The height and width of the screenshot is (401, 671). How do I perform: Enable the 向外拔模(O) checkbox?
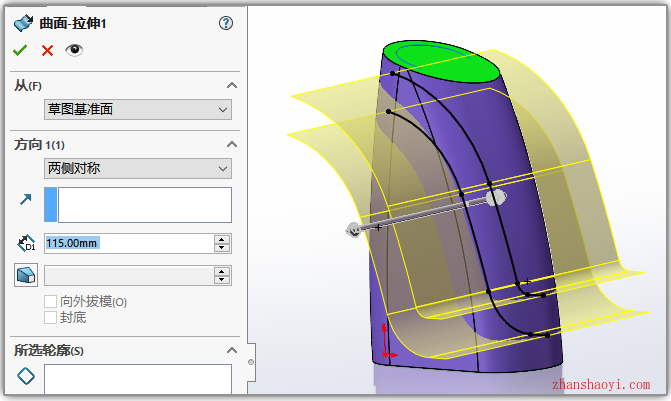[x=50, y=301]
